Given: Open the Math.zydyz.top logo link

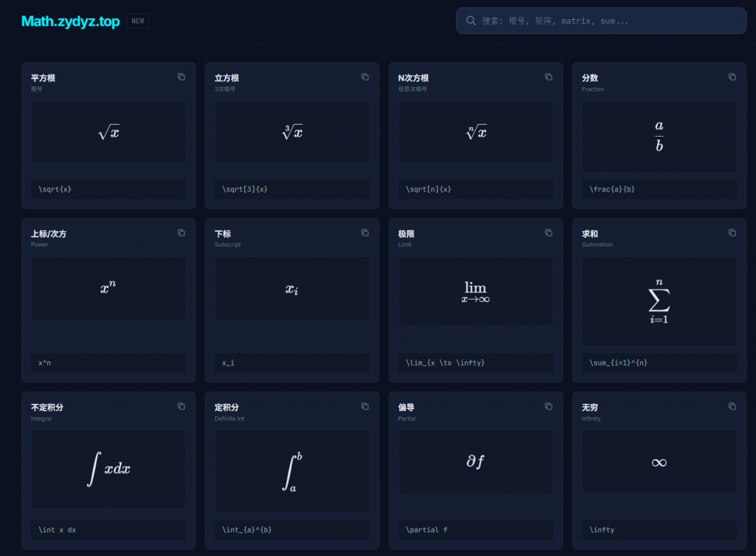Looking at the screenshot, I should [x=70, y=21].
